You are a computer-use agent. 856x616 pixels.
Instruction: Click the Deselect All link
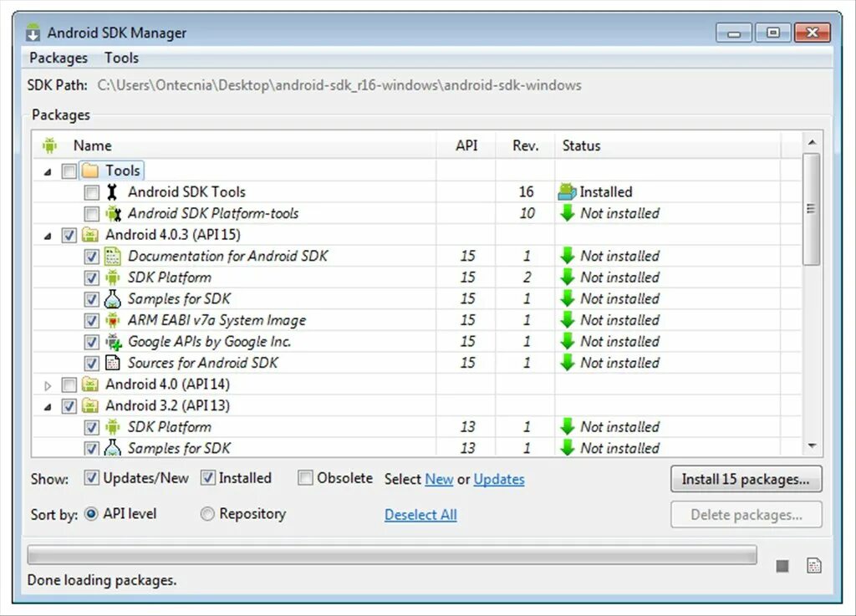coord(420,514)
